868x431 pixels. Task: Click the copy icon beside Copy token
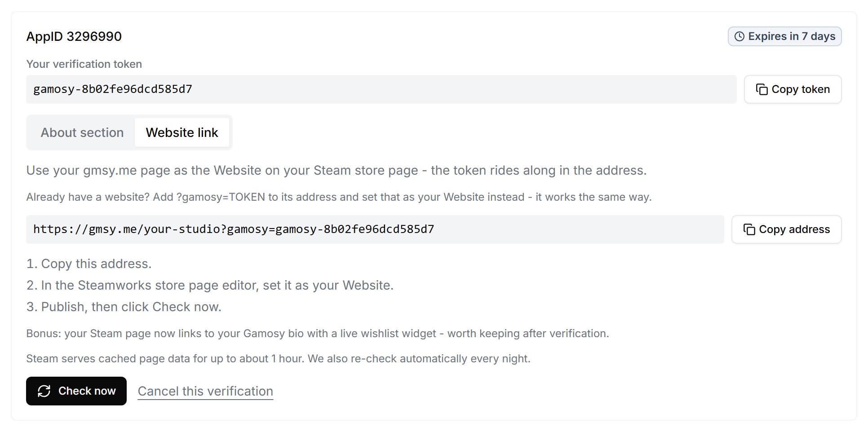762,89
